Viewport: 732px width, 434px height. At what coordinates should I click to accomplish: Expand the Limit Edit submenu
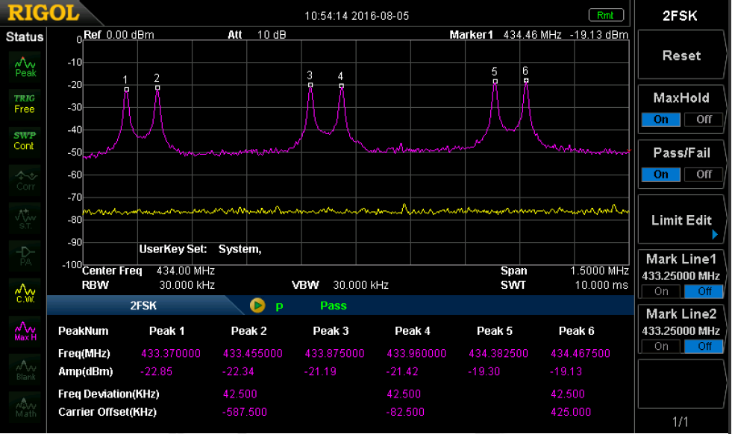point(681,220)
